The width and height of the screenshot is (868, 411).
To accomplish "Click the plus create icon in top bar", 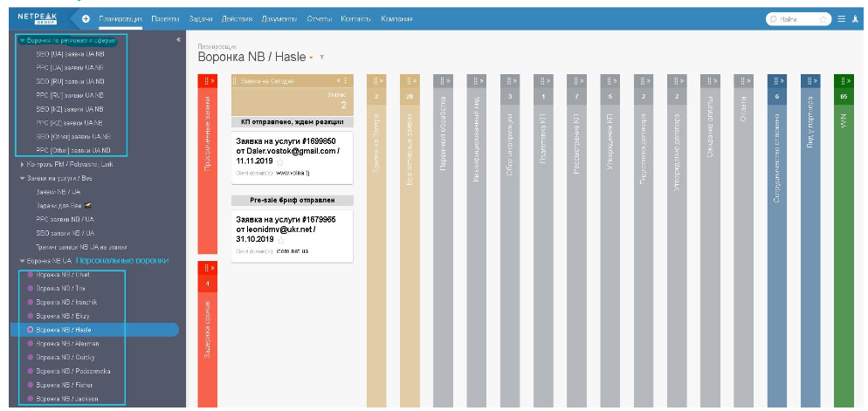I will [86, 19].
